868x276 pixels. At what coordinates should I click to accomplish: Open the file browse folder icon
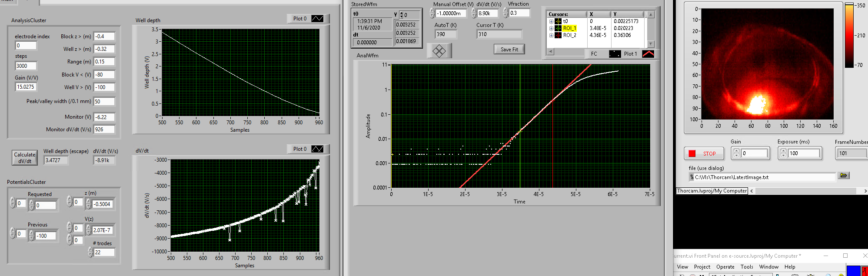click(844, 176)
